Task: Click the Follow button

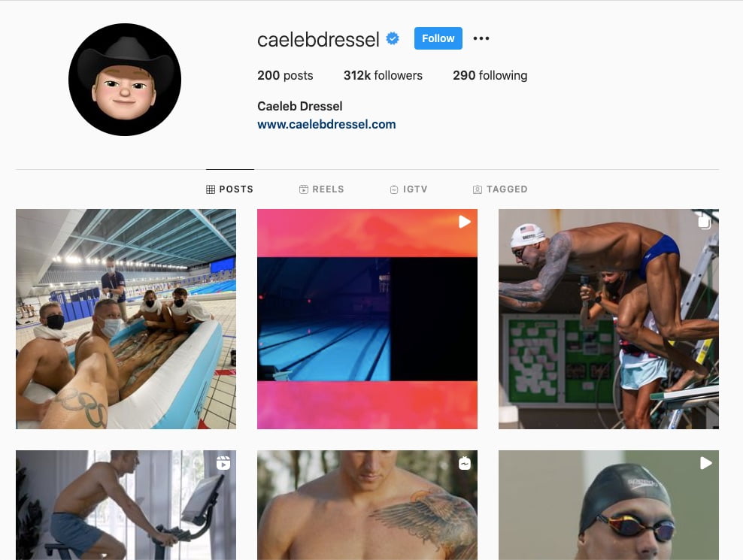Action: click(x=438, y=38)
